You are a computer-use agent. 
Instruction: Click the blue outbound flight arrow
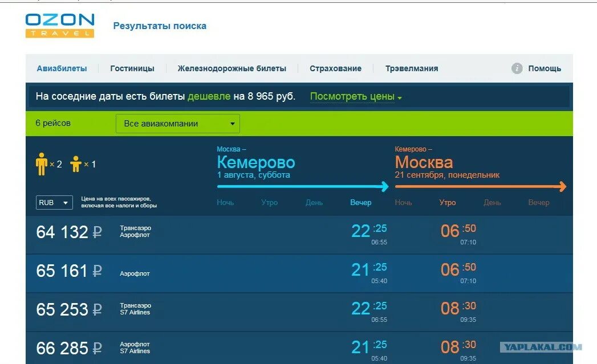tap(303, 186)
